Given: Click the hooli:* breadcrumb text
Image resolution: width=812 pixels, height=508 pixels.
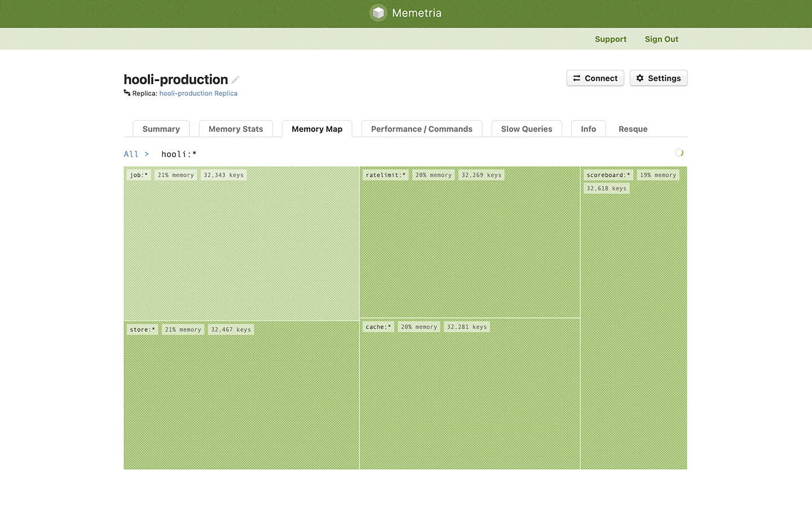Looking at the screenshot, I should click(179, 154).
